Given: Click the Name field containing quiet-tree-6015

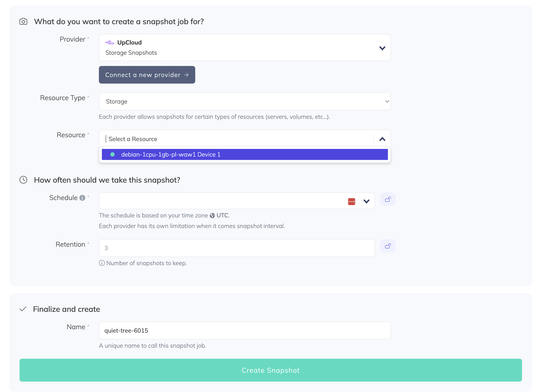Looking at the screenshot, I should (x=245, y=330).
